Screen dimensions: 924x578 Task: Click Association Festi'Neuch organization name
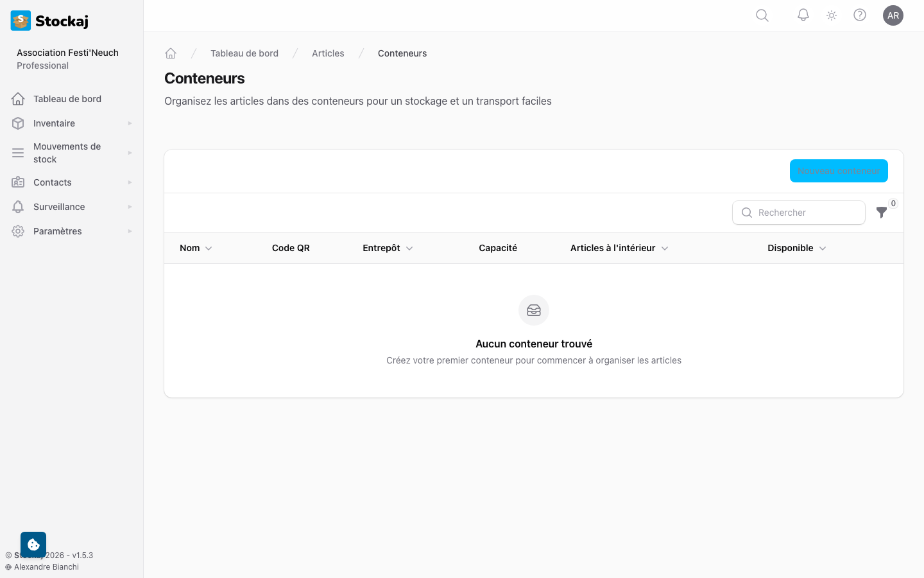[67, 53]
